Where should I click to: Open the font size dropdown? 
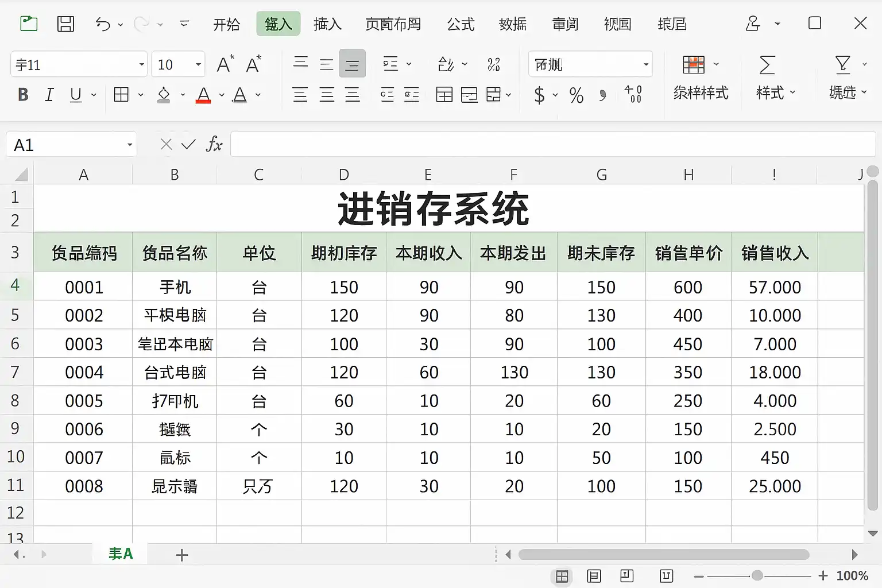198,65
